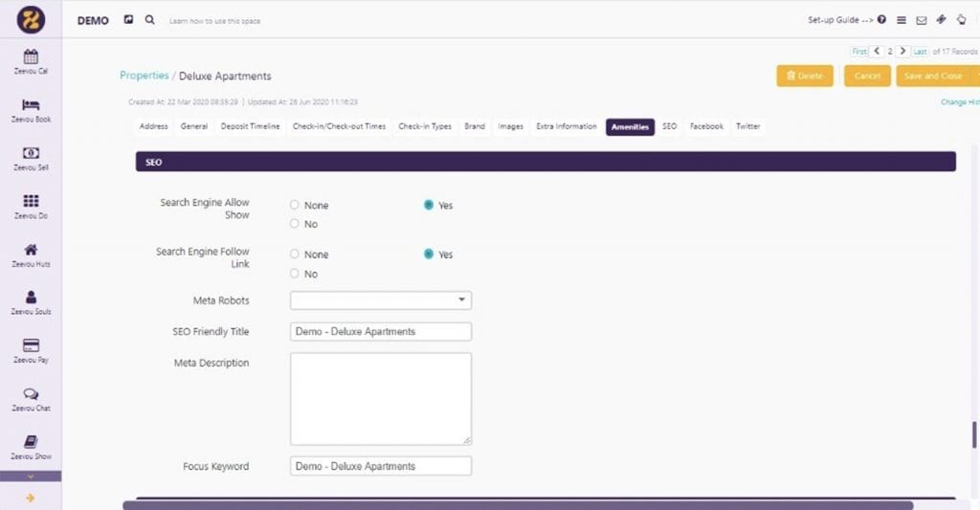
Task: Open the General tab
Action: (193, 126)
